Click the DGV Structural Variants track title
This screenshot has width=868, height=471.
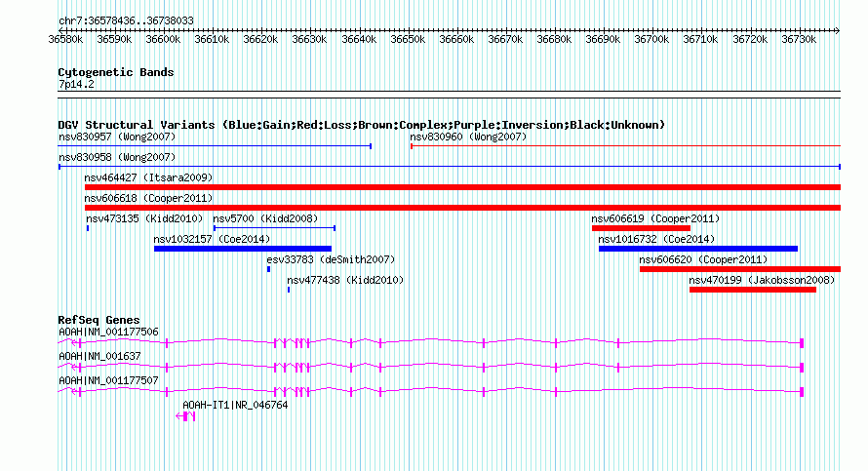coord(361,125)
